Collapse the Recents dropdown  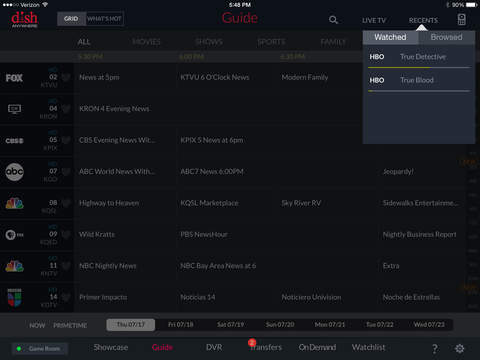(423, 20)
